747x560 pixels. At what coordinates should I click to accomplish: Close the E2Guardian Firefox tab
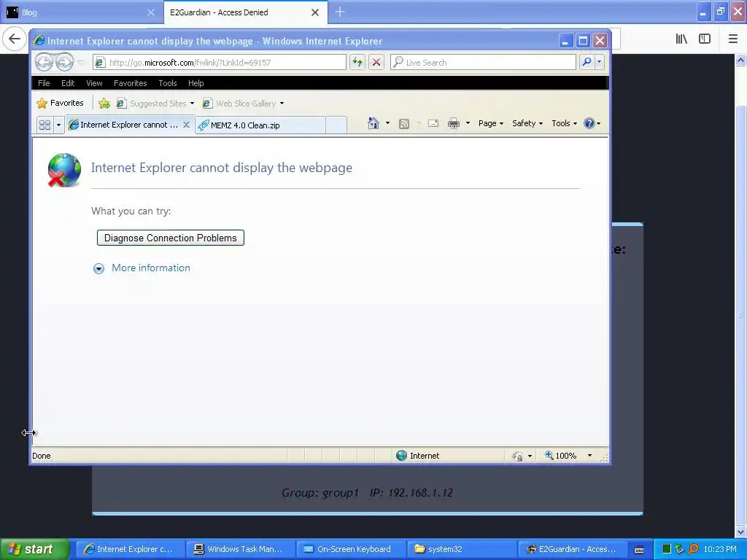click(315, 12)
